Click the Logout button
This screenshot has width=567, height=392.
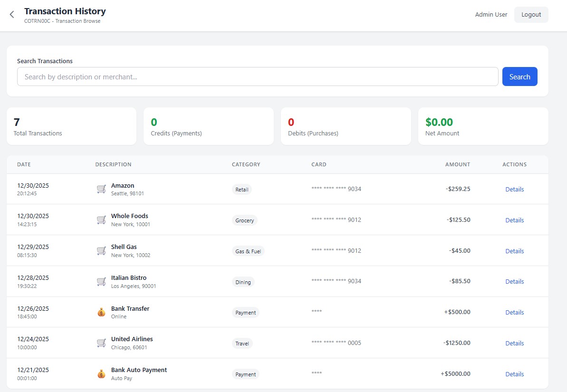(531, 14)
